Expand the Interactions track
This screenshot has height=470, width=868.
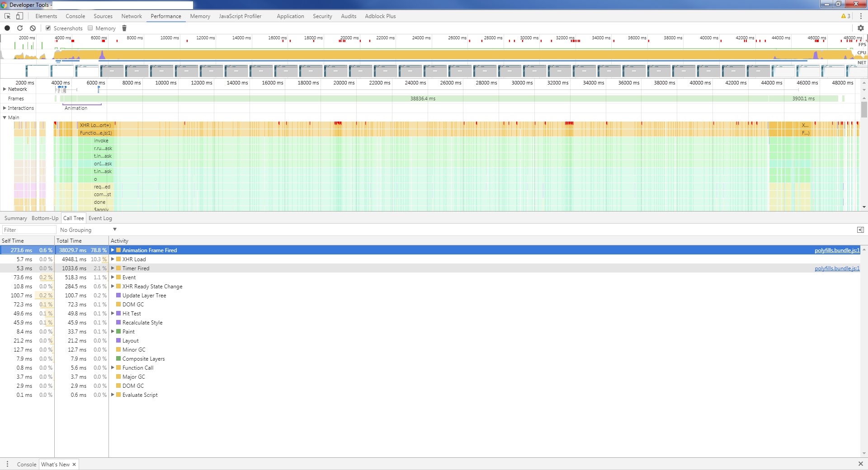[5, 108]
